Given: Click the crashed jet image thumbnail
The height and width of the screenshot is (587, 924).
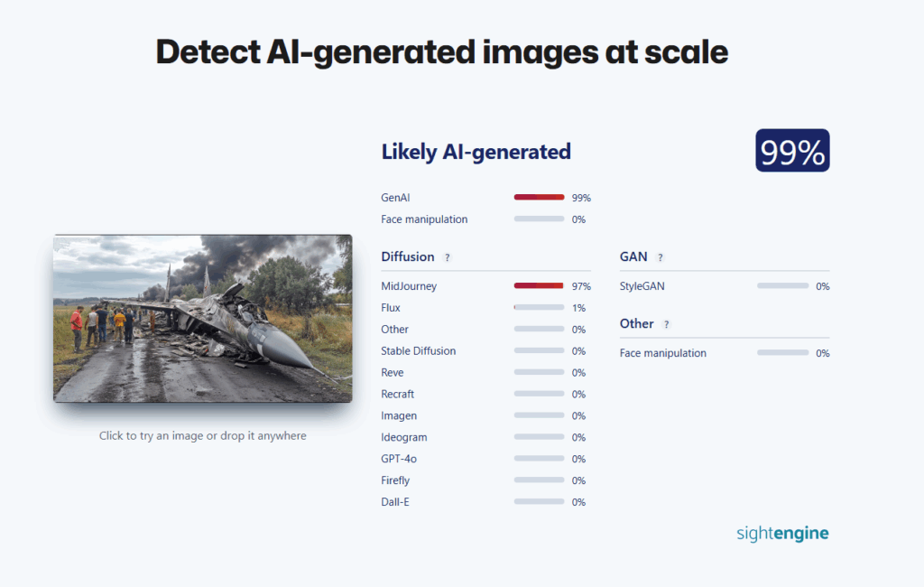Looking at the screenshot, I should click(202, 318).
